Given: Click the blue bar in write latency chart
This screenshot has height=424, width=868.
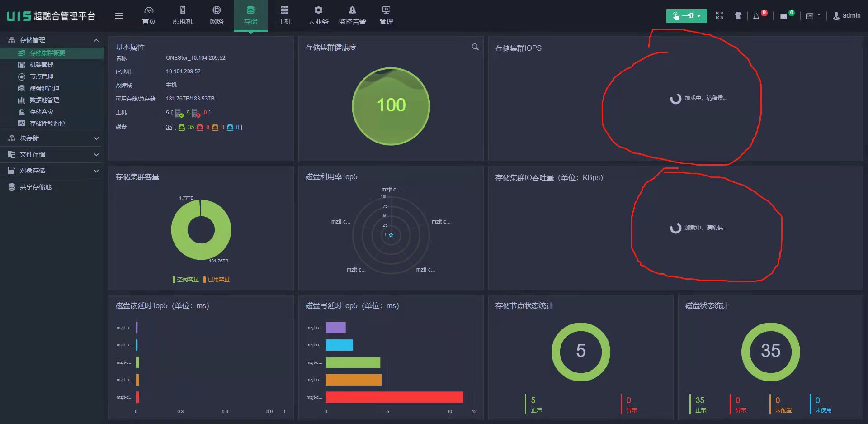Looking at the screenshot, I should pos(340,345).
